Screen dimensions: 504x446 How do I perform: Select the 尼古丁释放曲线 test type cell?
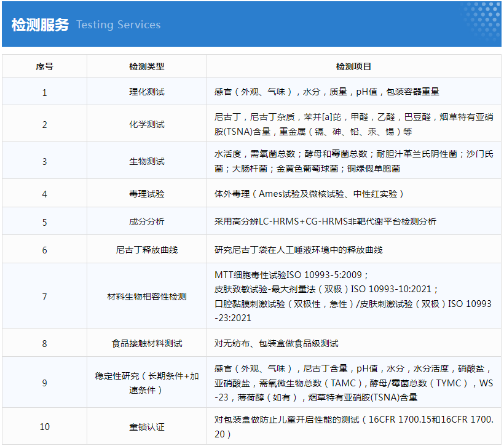[146, 250]
